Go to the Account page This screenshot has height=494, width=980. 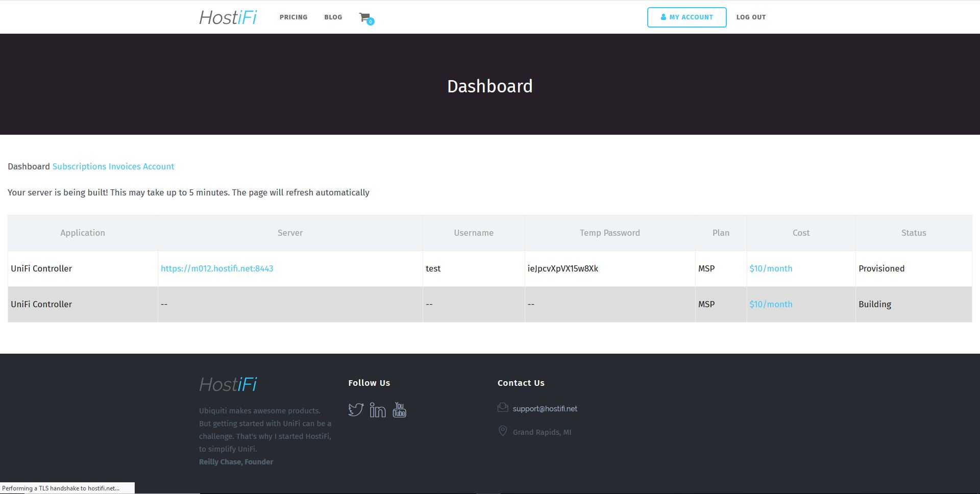[159, 166]
